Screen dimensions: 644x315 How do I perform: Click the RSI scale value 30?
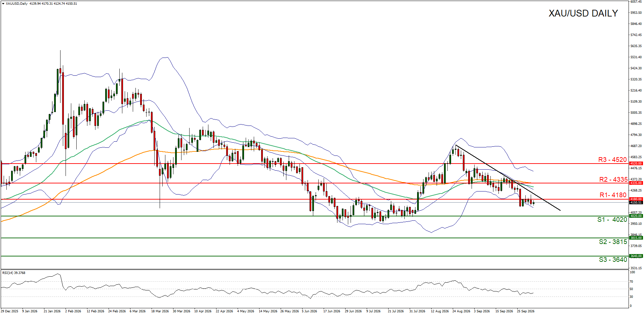631,297
